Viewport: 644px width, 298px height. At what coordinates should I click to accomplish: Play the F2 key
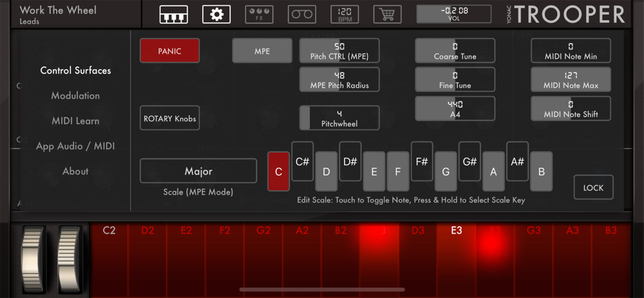pos(225,259)
